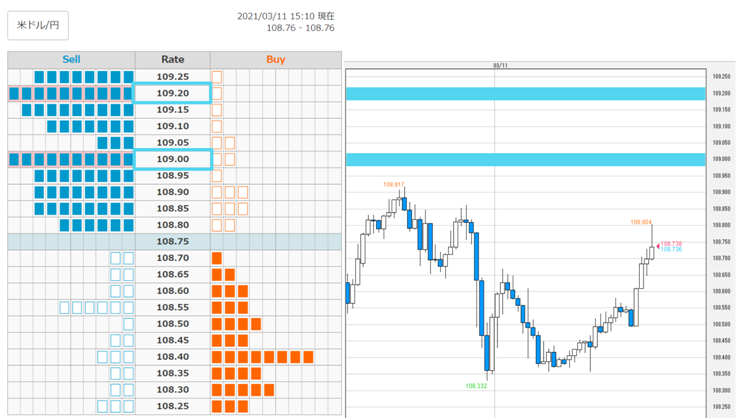Click the leftmost empty sell square at 108.55
This screenshot has width=740, height=420.
pyautogui.click(x=64, y=308)
